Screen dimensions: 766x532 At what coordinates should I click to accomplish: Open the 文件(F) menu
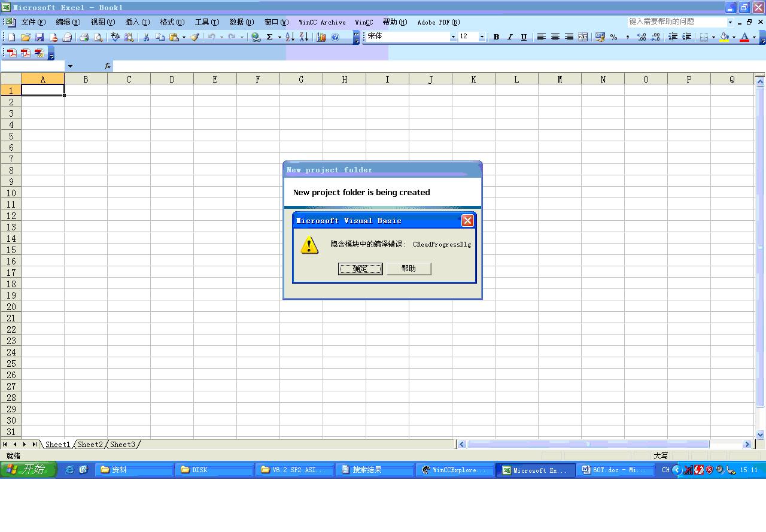[x=33, y=22]
